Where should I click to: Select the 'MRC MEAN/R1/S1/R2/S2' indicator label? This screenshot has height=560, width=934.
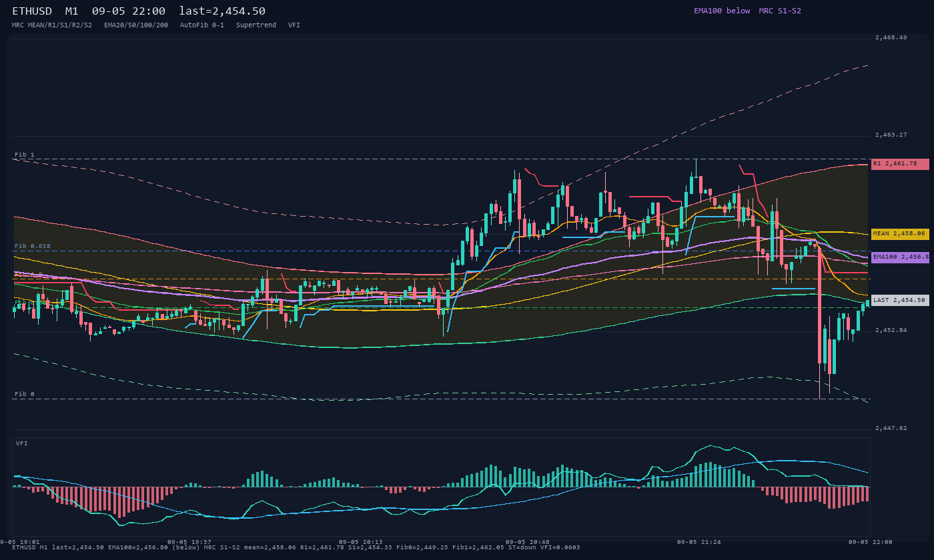pos(52,25)
